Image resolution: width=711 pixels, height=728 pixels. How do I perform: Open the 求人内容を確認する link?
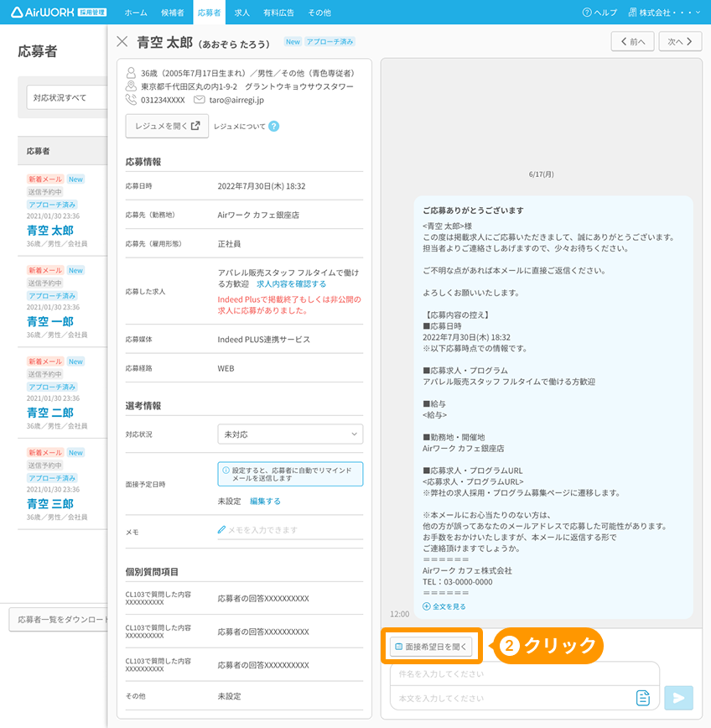(x=291, y=283)
